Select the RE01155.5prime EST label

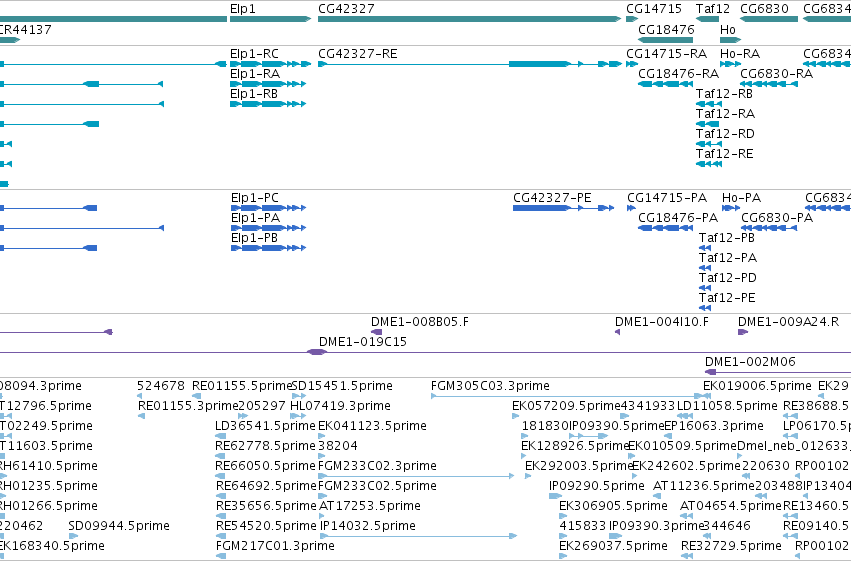242,386
